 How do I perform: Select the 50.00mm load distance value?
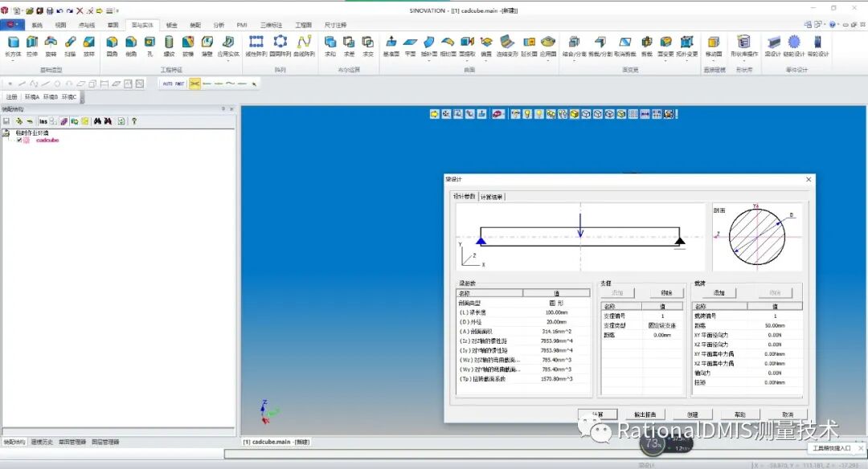point(775,326)
